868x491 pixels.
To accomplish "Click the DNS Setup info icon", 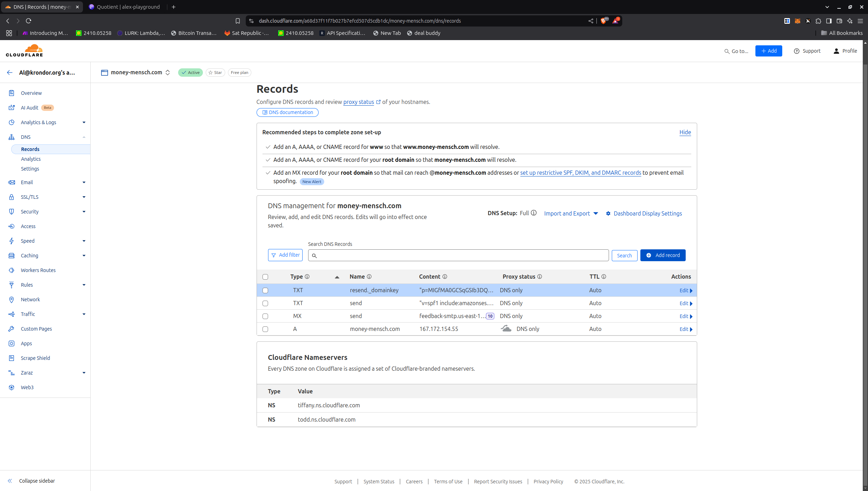I will point(534,213).
